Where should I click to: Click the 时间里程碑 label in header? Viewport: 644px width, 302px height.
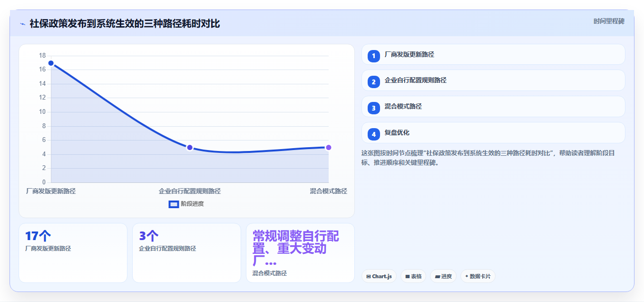click(x=609, y=21)
